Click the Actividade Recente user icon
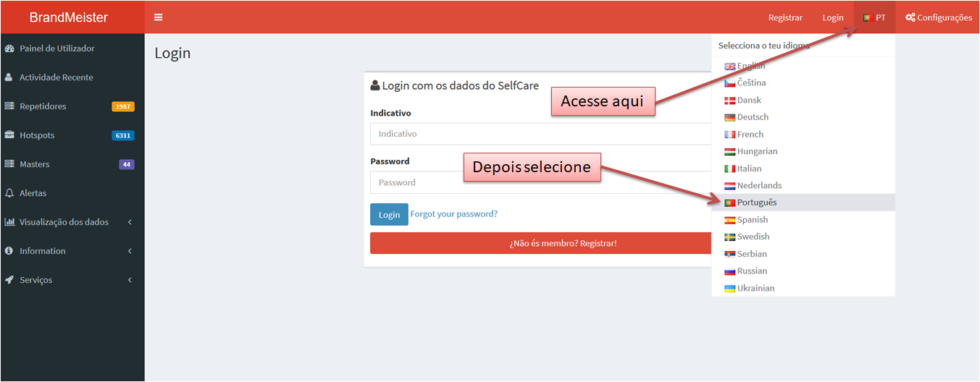This screenshot has height=382, width=980. pos(9,77)
